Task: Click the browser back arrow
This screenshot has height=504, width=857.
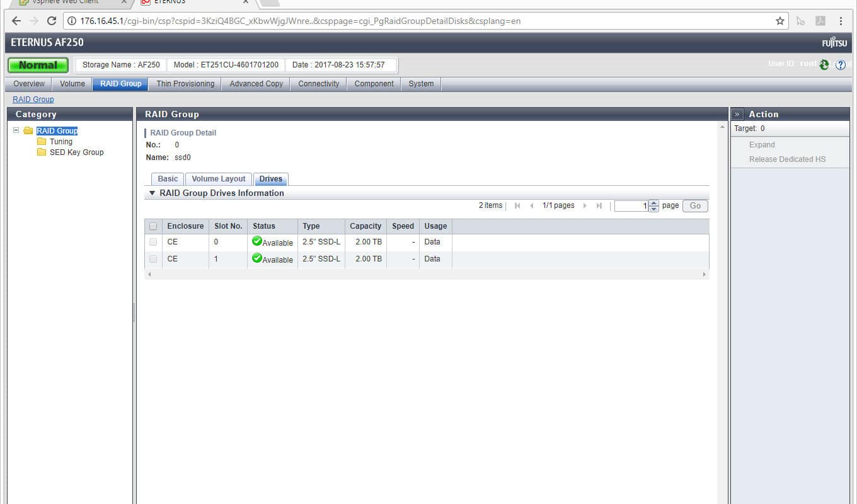Action: (x=16, y=21)
